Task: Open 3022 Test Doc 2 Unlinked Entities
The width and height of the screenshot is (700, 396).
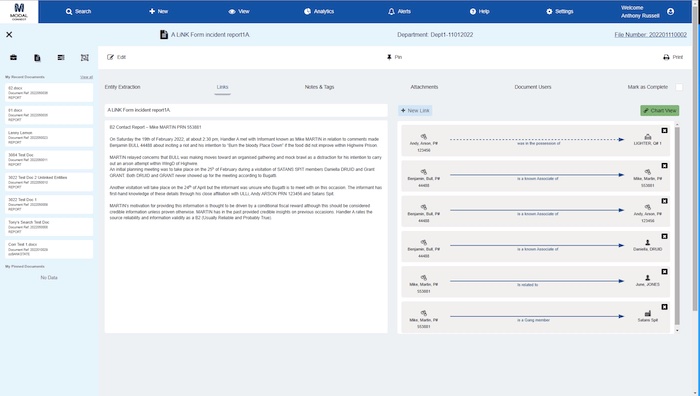Action: coord(49,182)
